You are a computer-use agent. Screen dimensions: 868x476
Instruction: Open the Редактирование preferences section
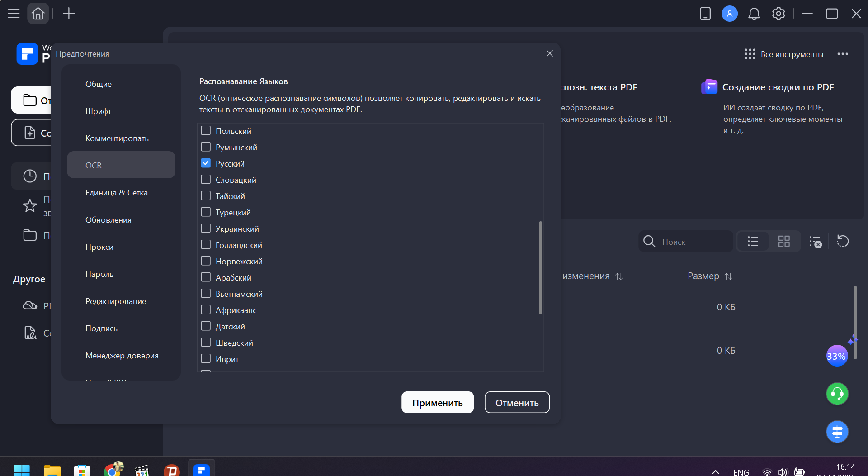(116, 301)
